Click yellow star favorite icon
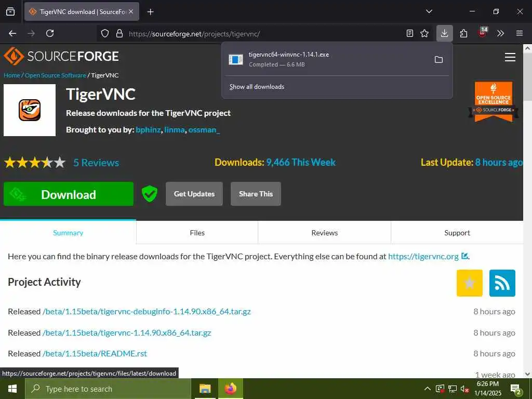 (x=470, y=283)
